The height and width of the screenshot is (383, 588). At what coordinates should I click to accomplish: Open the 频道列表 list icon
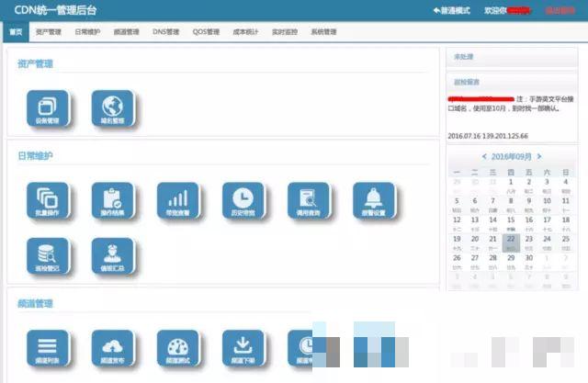pyautogui.click(x=48, y=348)
